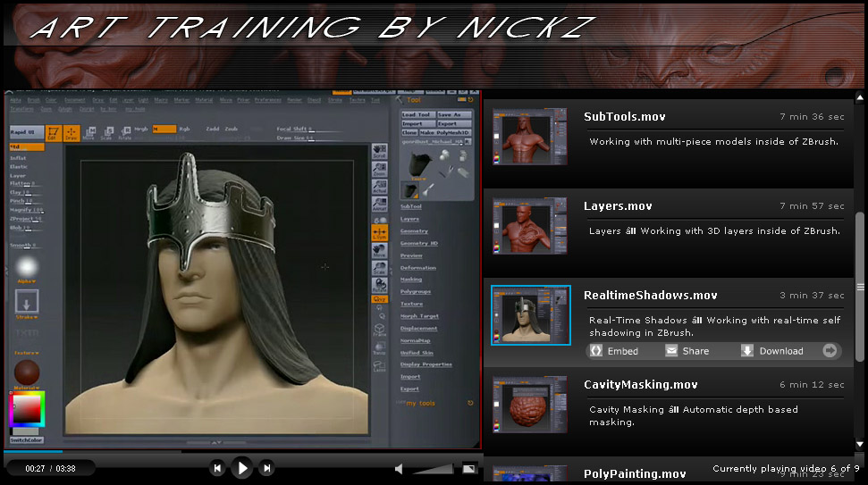868x485 pixels.
Task: Choose the Elastic brush
Action: coord(19,166)
